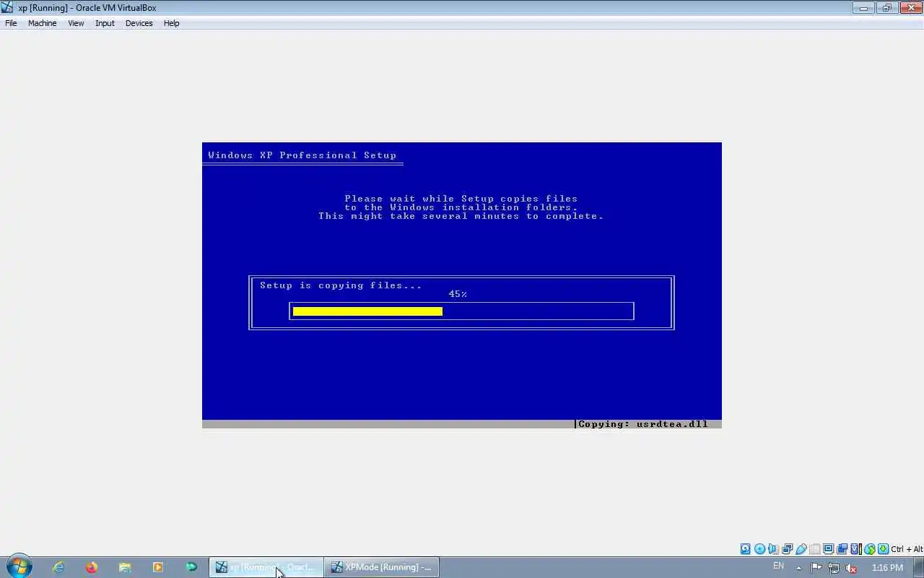Click the mouse integration indicator icon

coord(869,549)
